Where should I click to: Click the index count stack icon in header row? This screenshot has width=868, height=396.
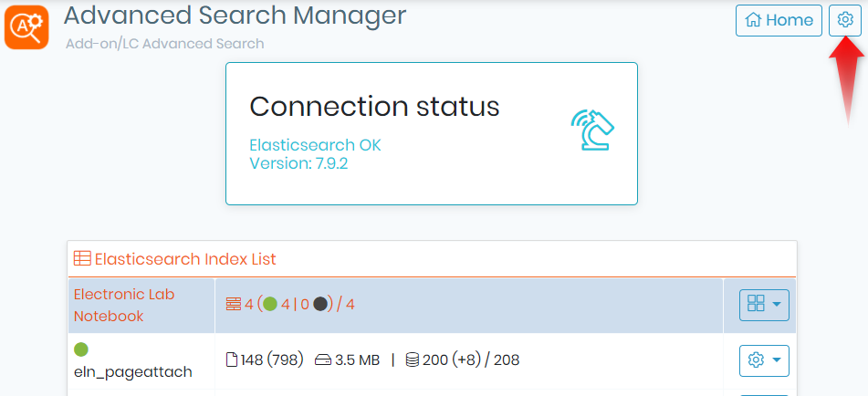pyautogui.click(x=234, y=304)
